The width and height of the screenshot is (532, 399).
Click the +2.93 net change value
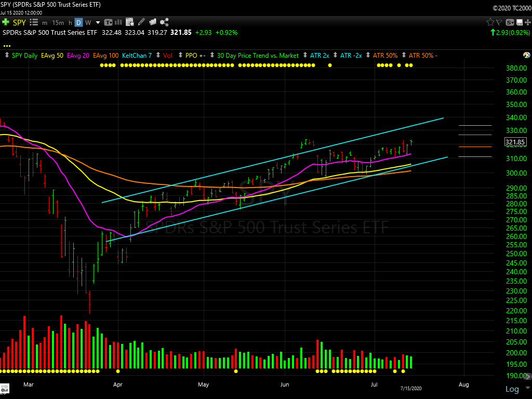203,33
